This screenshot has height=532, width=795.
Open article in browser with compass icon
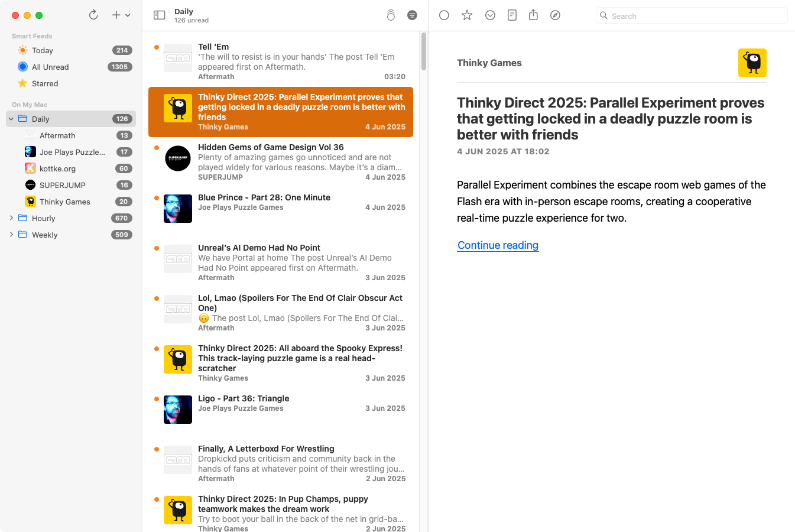pyautogui.click(x=555, y=15)
